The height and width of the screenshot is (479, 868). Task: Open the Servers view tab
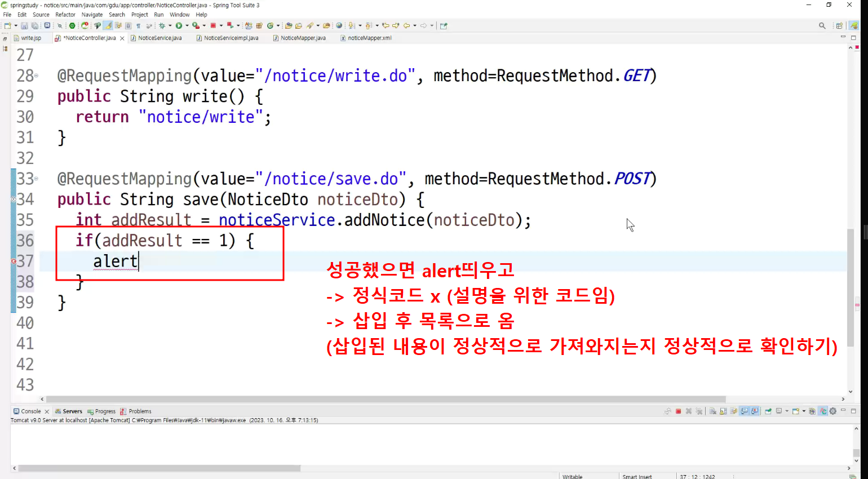[x=68, y=411]
